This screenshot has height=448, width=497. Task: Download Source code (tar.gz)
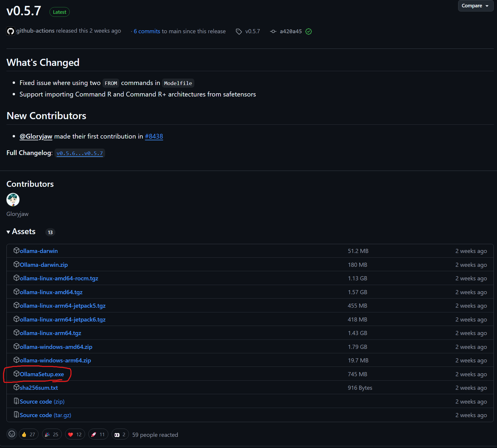[x=46, y=415]
